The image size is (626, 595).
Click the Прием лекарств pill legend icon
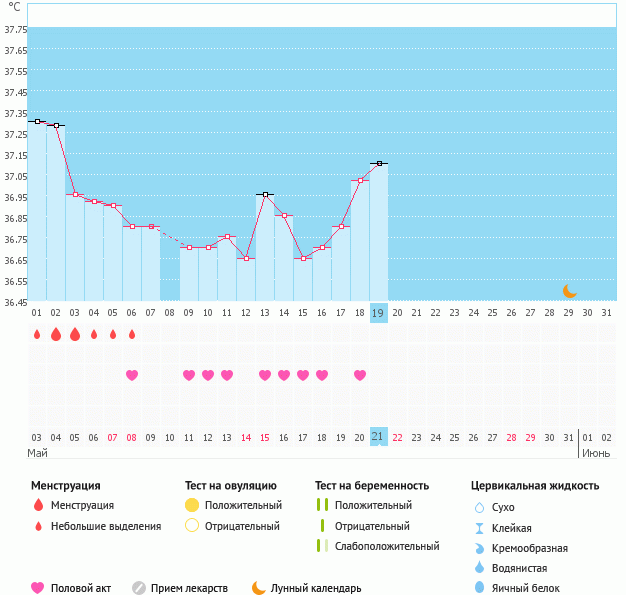click(x=139, y=588)
